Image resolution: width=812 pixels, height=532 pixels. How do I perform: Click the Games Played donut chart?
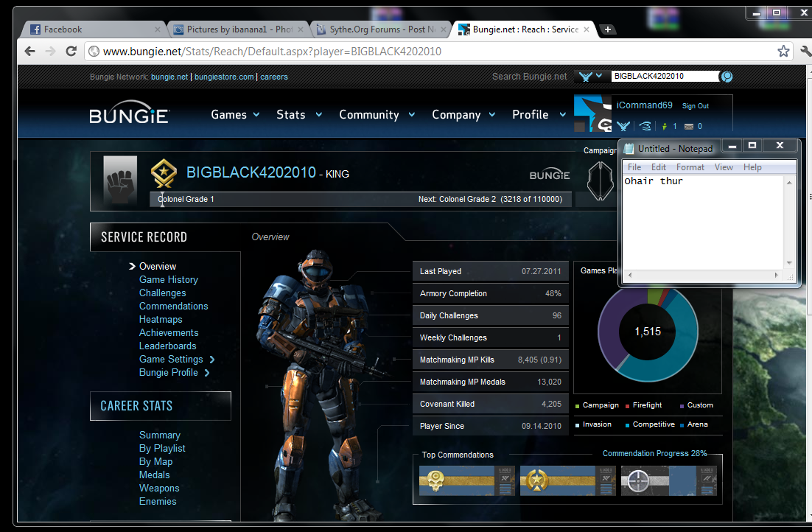coord(648,332)
